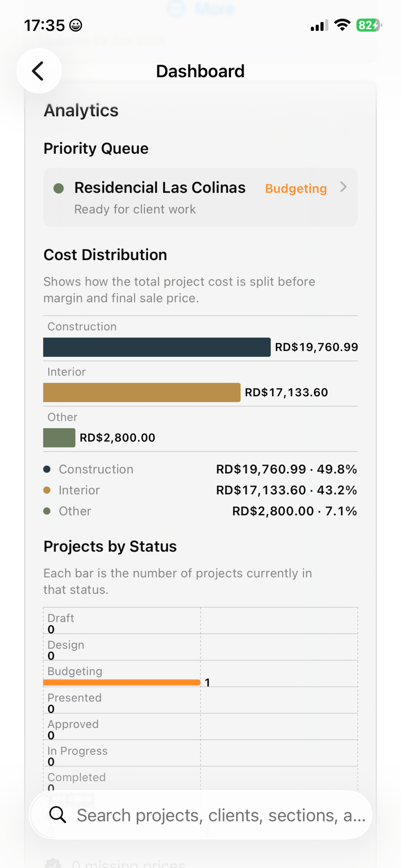Tap the cellular signal bars icon
The width and height of the screenshot is (401, 868).
point(319,25)
